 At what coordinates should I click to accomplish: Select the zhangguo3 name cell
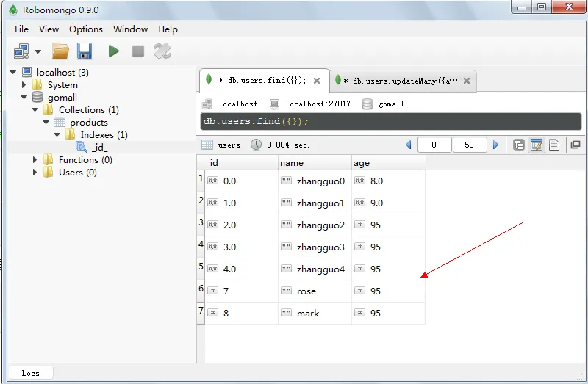click(x=315, y=247)
